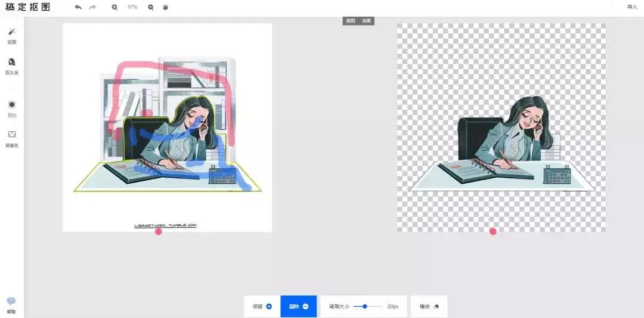Switch to the 效果 result view tab
Screen dimensions: 644x318
coord(366,21)
